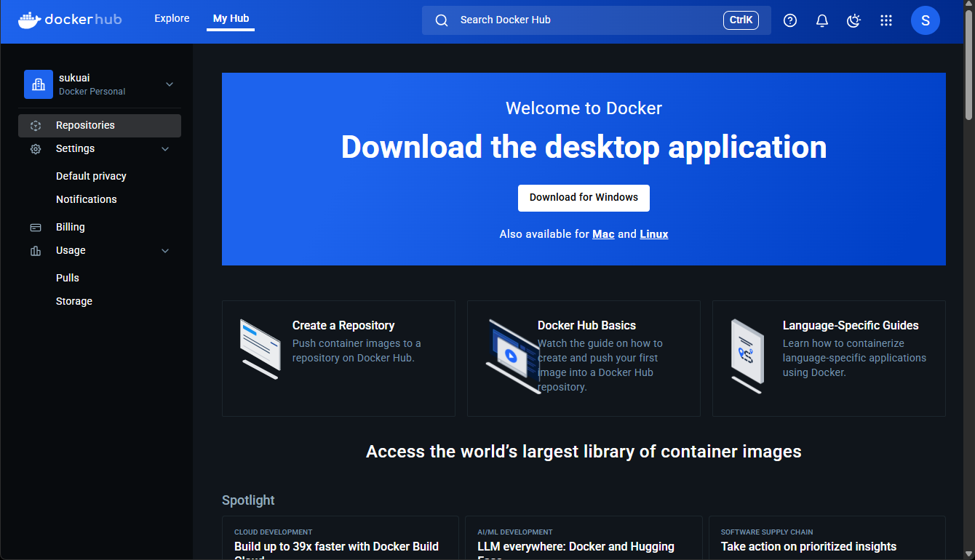Open Notifications settings in sidebar
This screenshot has height=560, width=975.
point(87,199)
